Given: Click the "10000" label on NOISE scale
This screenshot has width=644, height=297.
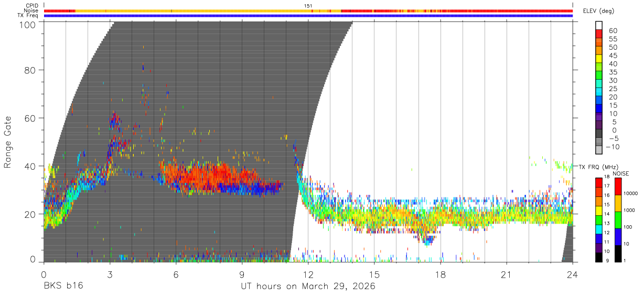Looking at the screenshot, I should [x=631, y=194].
